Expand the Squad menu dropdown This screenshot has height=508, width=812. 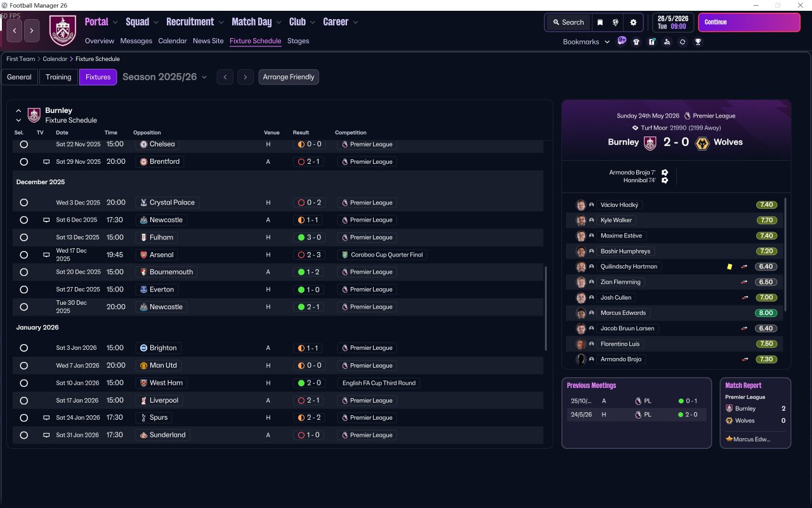(156, 22)
